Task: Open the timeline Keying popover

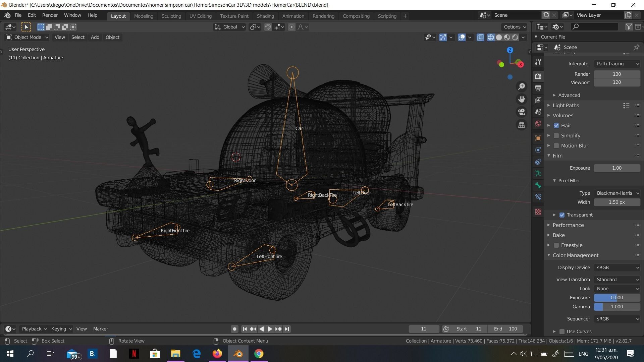Action: click(61, 329)
